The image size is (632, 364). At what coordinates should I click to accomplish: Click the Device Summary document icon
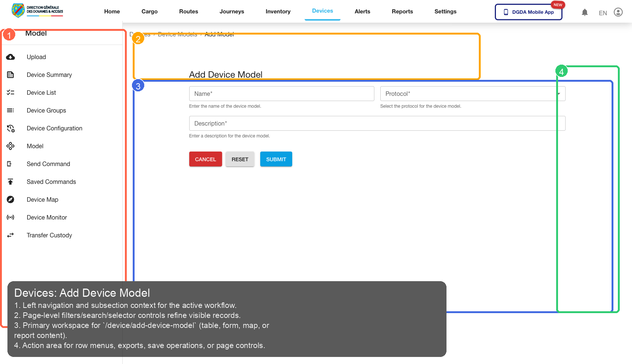click(x=10, y=75)
